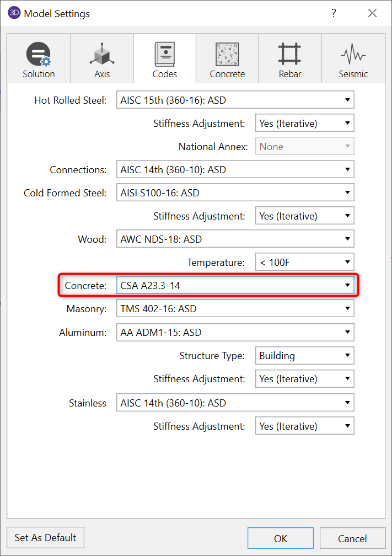Open the Aluminum Structure Type dropdown

(304, 356)
